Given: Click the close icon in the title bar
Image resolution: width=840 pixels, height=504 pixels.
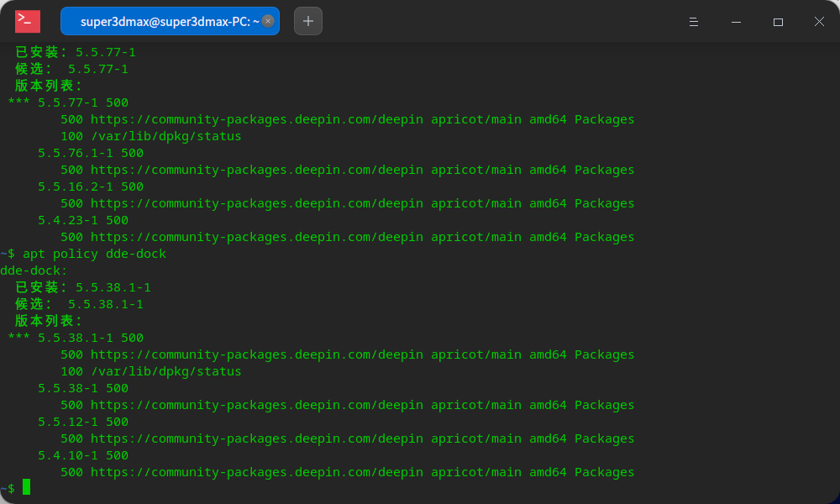Looking at the screenshot, I should tap(819, 22).
